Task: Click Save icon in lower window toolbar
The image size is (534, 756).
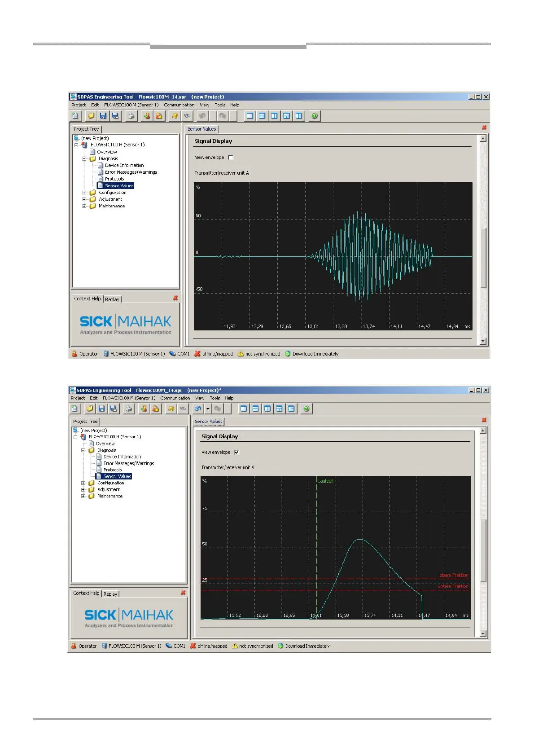Action: point(102,409)
